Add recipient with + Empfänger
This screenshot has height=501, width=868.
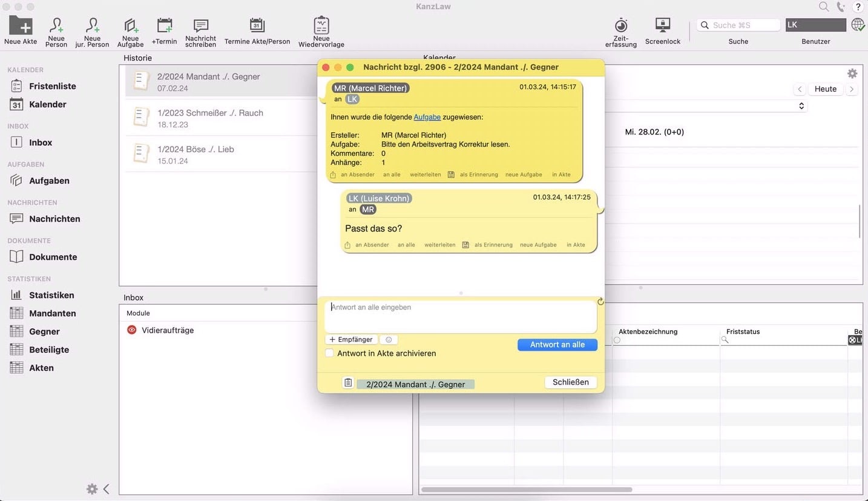(x=351, y=340)
